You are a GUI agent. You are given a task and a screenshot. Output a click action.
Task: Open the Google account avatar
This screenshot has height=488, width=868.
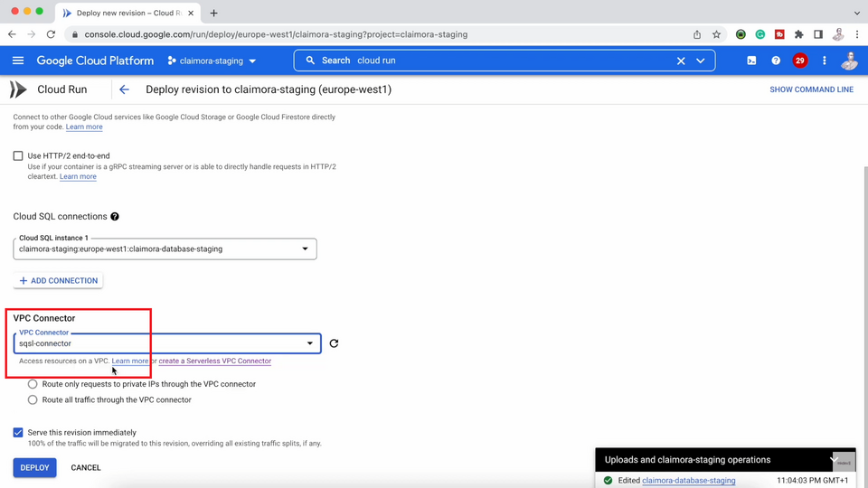coord(849,61)
